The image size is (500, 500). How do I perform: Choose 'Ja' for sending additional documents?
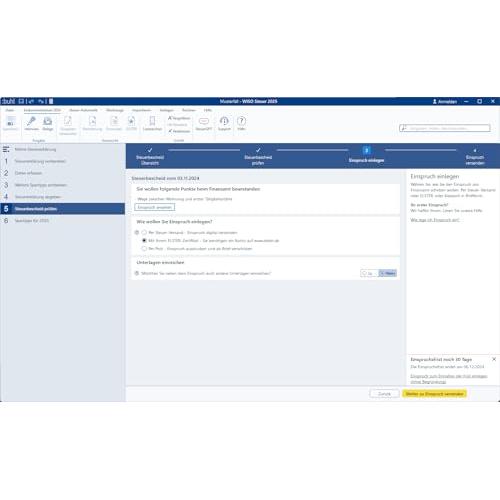369,273
